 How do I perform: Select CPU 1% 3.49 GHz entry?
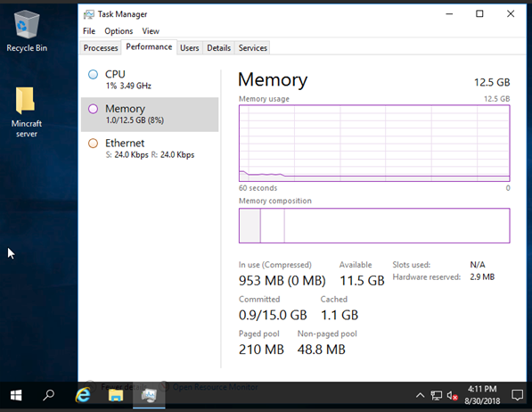coord(150,80)
